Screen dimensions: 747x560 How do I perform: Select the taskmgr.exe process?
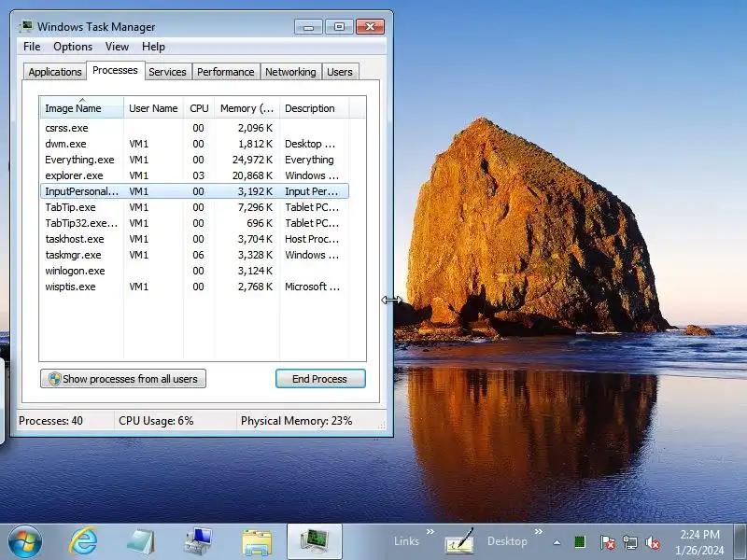click(194, 255)
